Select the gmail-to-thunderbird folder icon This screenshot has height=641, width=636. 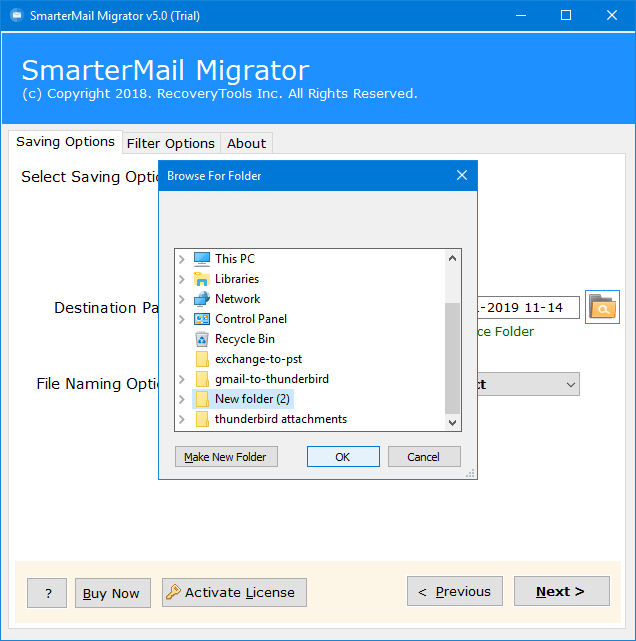click(202, 379)
